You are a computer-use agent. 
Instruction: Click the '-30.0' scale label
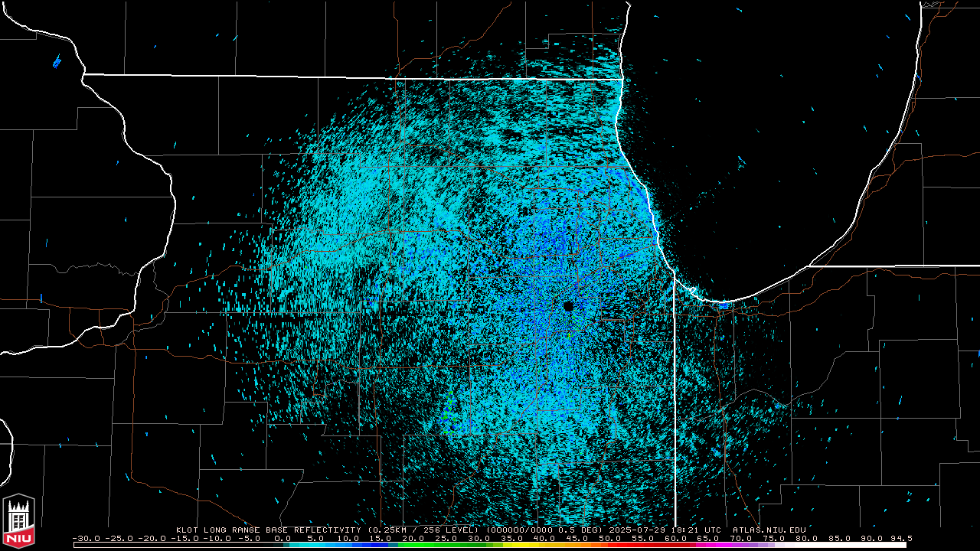[87, 538]
